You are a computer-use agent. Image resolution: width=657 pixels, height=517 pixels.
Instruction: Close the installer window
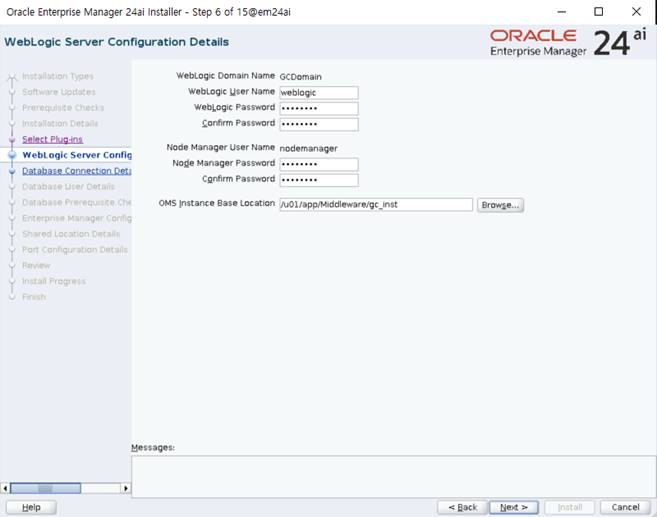(636, 12)
